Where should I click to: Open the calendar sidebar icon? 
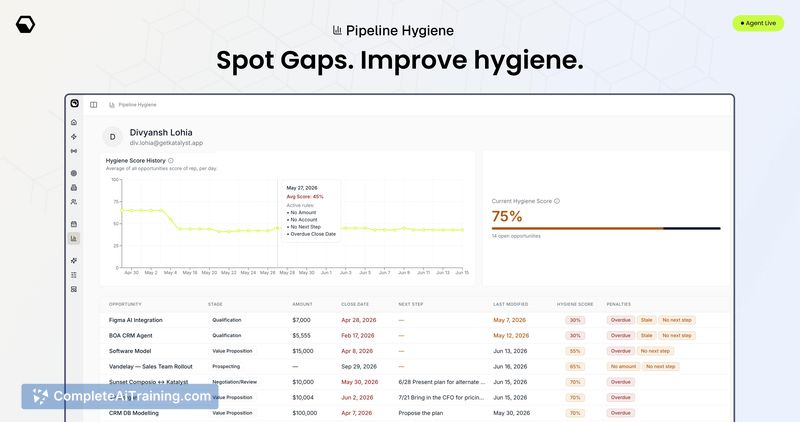click(x=74, y=224)
